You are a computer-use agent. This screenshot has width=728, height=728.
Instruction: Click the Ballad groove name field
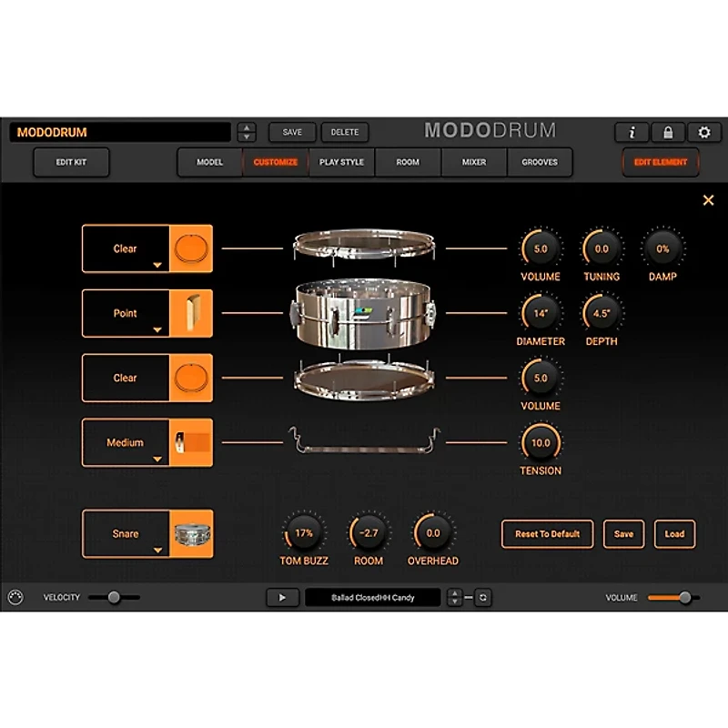pos(373,598)
